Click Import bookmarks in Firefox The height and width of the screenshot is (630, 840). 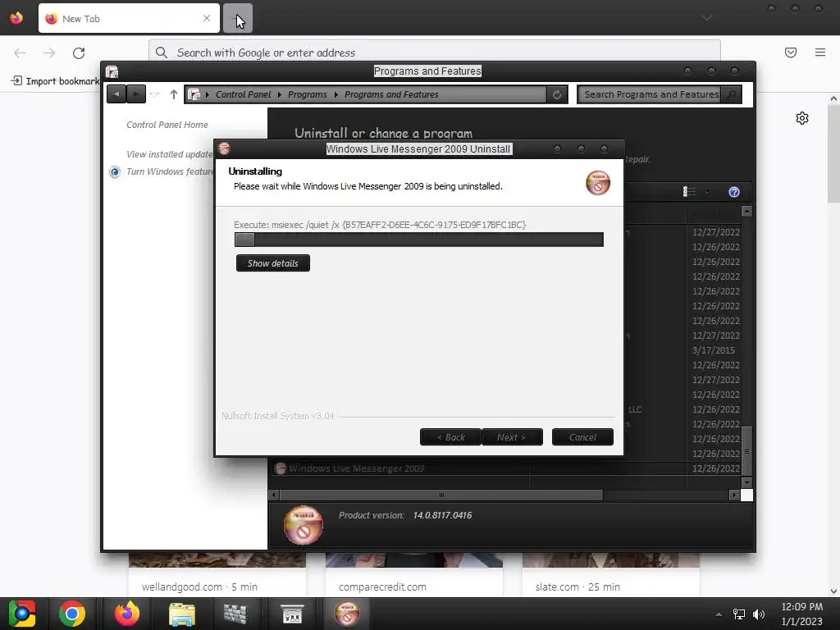coord(55,81)
